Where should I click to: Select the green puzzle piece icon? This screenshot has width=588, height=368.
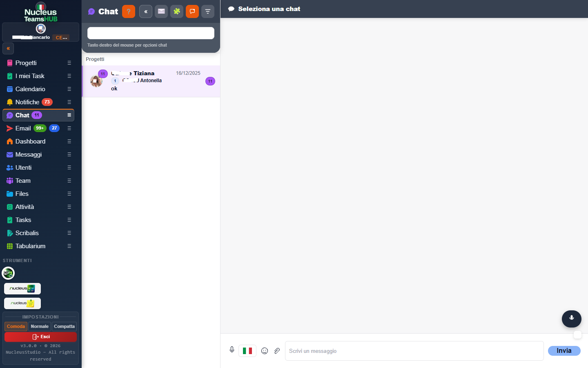[177, 11]
